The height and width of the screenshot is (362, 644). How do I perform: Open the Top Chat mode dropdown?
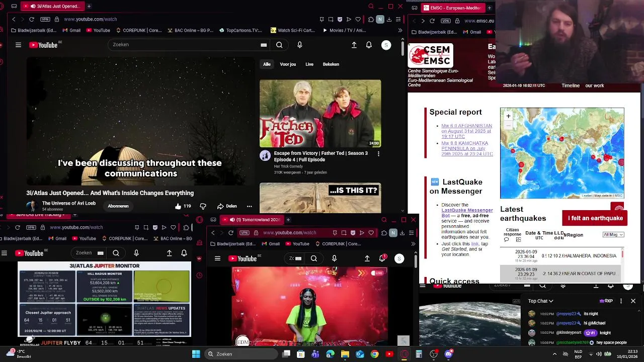[x=540, y=301]
